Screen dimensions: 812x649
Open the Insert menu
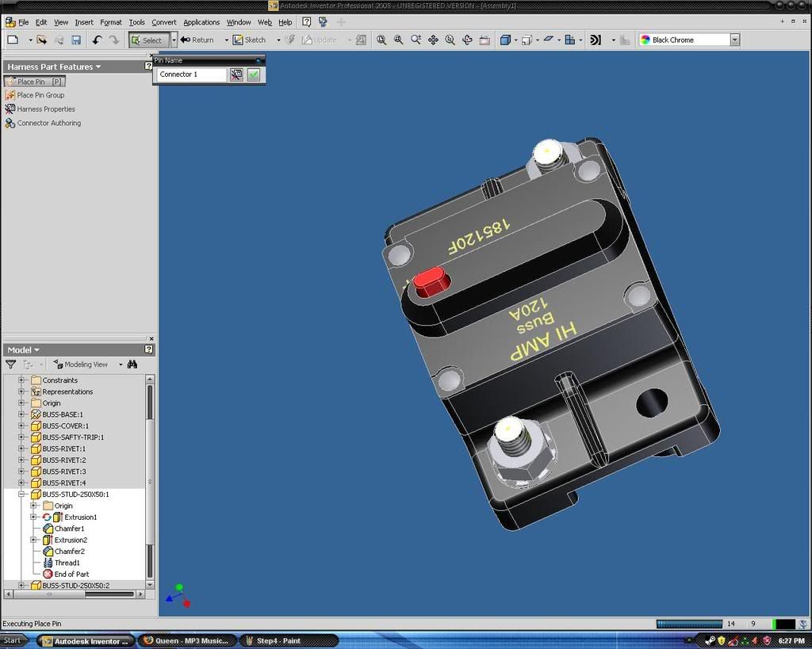(x=84, y=22)
